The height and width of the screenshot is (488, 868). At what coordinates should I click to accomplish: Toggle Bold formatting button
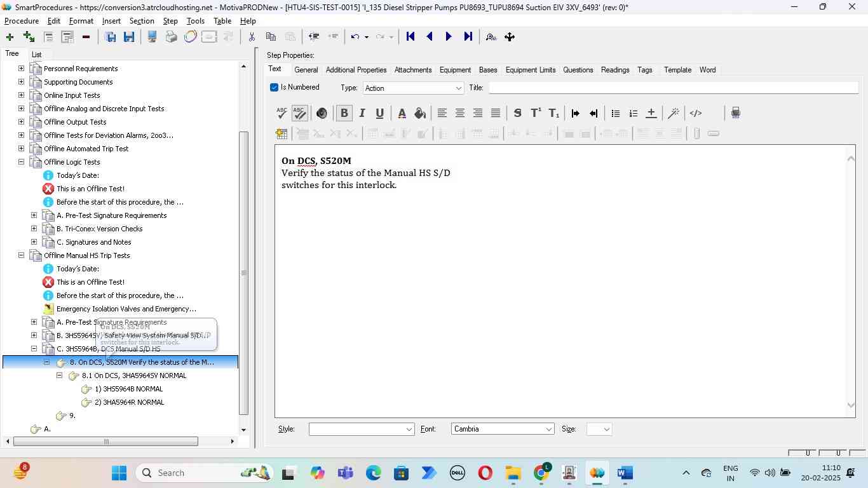[344, 113]
